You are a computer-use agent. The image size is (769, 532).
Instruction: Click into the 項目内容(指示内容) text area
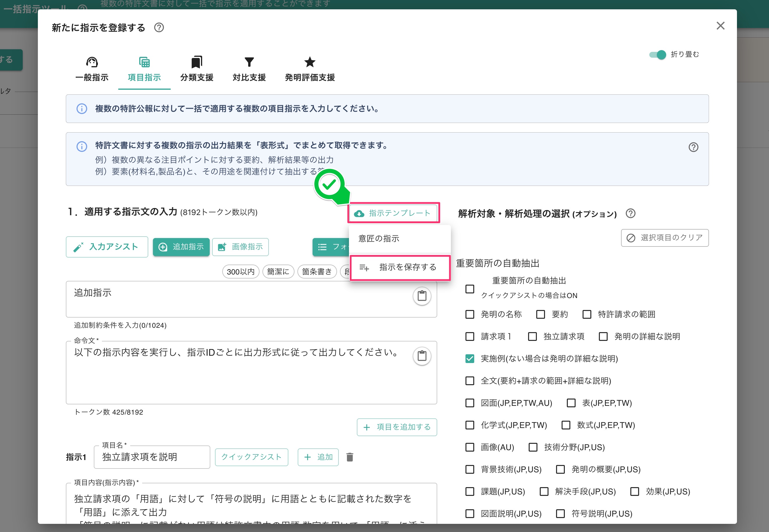(251, 503)
